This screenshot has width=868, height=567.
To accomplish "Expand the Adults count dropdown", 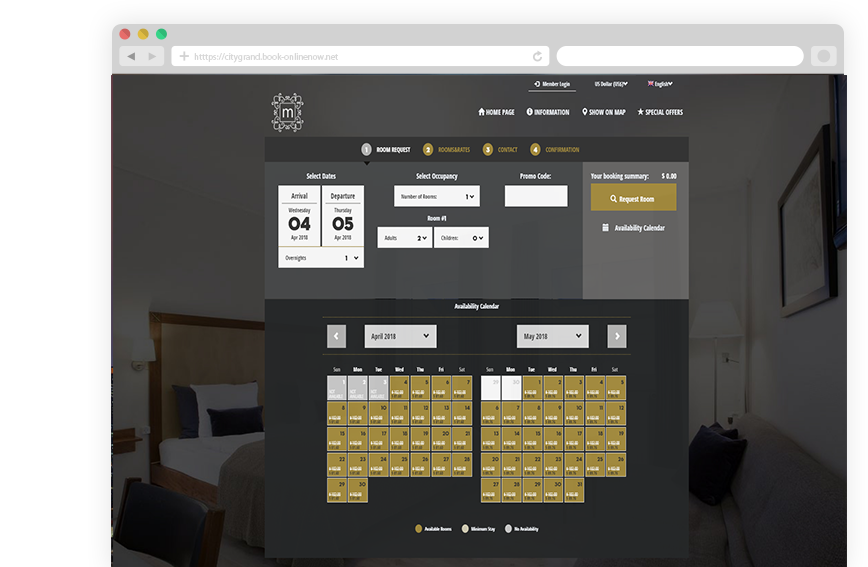I will 404,238.
